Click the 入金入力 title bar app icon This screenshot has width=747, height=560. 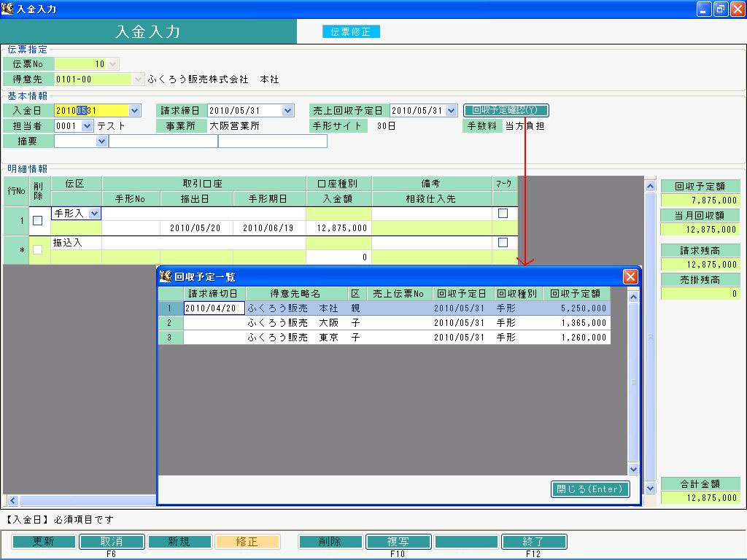pos(7,8)
